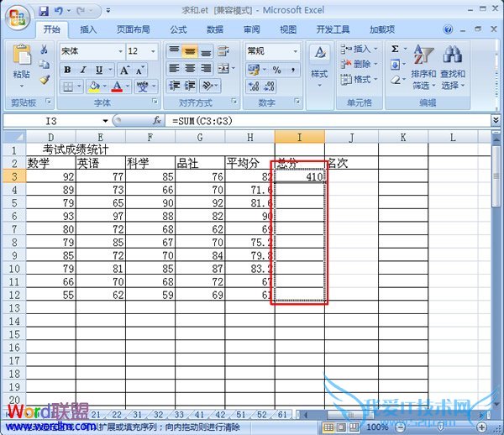
Task: Center cell text horizontally
Action: click(190, 68)
